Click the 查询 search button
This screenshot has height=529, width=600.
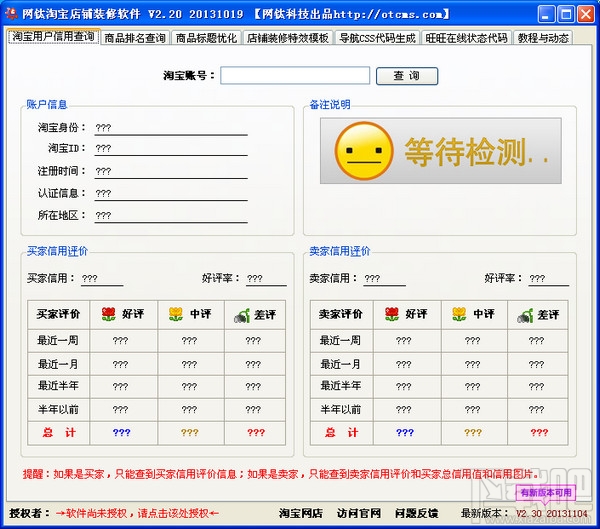click(x=407, y=76)
